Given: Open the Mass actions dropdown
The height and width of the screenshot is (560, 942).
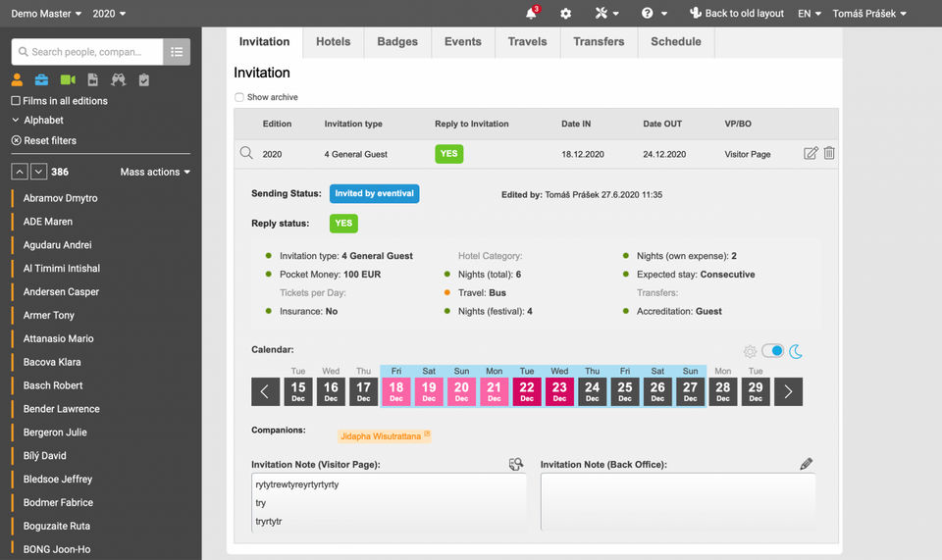Looking at the screenshot, I should tap(155, 172).
